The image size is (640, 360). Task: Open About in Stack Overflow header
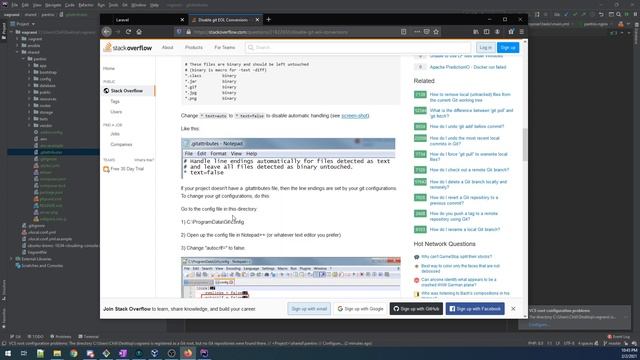pos(167,47)
